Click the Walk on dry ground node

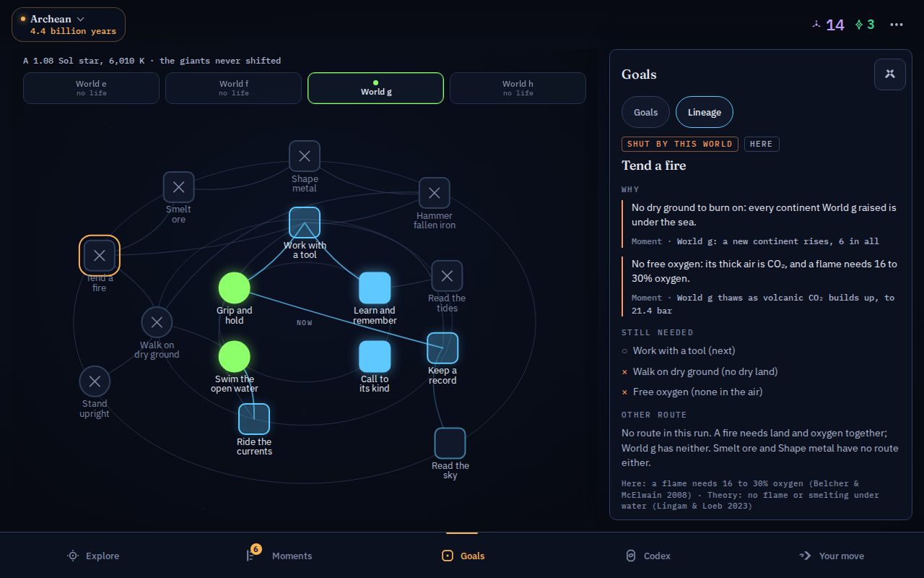(157, 323)
